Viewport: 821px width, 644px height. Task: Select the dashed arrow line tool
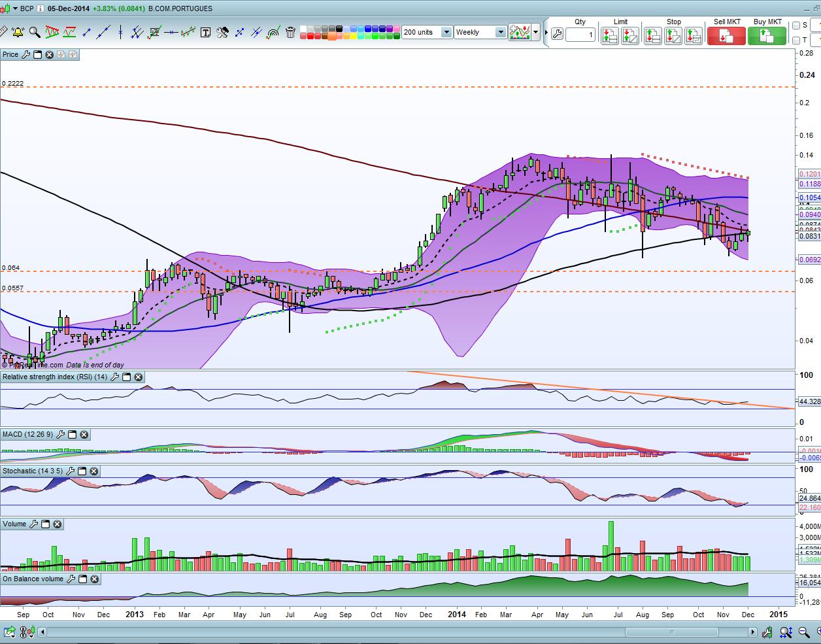click(239, 32)
